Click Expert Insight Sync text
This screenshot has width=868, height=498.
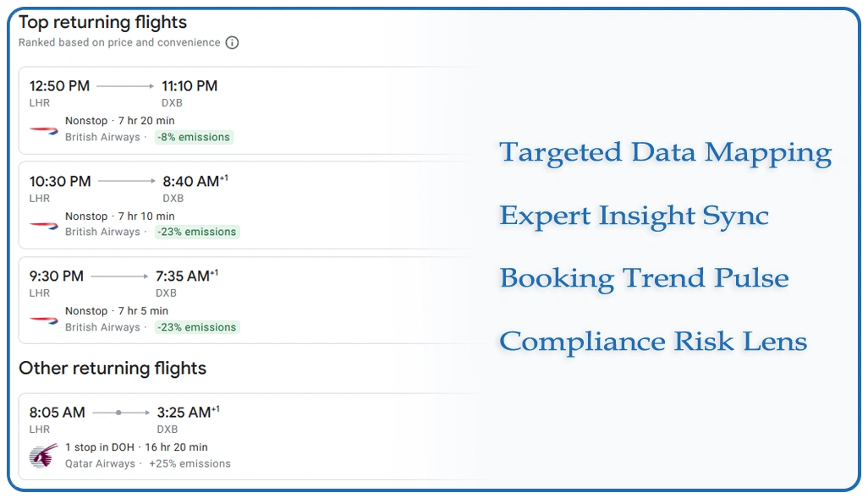[634, 216]
